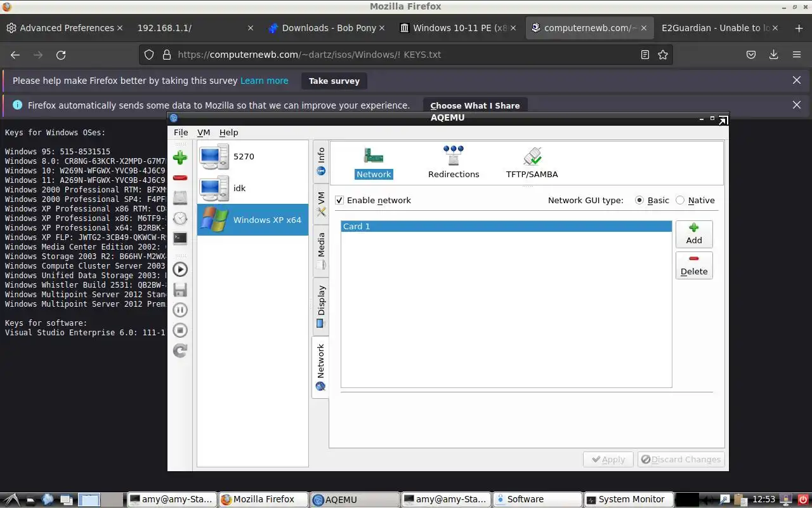Select the Native network GUI type

pyautogui.click(x=680, y=200)
